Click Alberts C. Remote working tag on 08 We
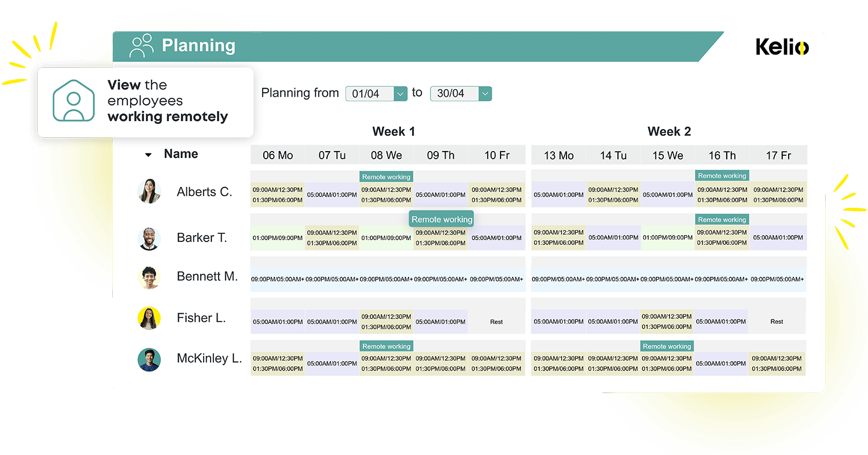This screenshot has width=868, height=455. tap(387, 177)
